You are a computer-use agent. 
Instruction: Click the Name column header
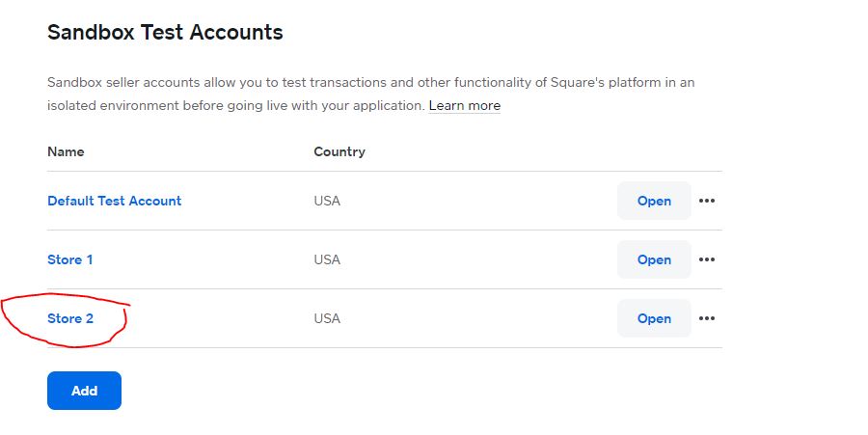coord(66,151)
